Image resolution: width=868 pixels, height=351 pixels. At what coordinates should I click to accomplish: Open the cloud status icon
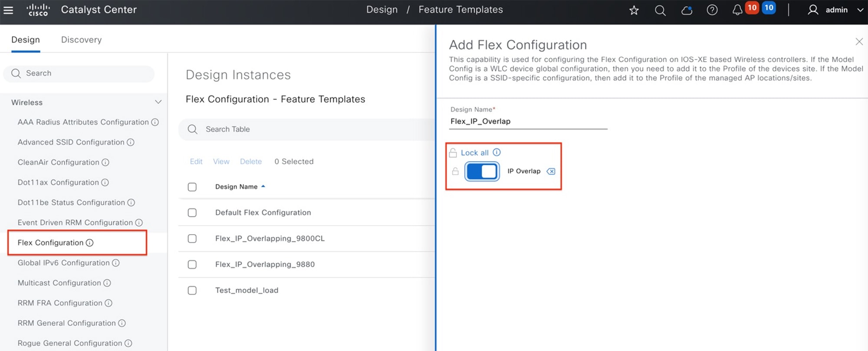coord(687,10)
